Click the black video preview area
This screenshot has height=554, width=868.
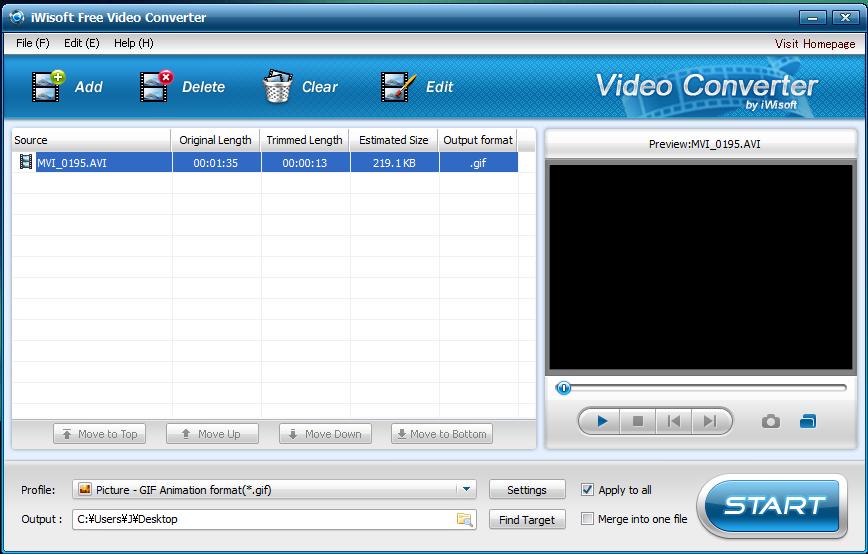[701, 266]
